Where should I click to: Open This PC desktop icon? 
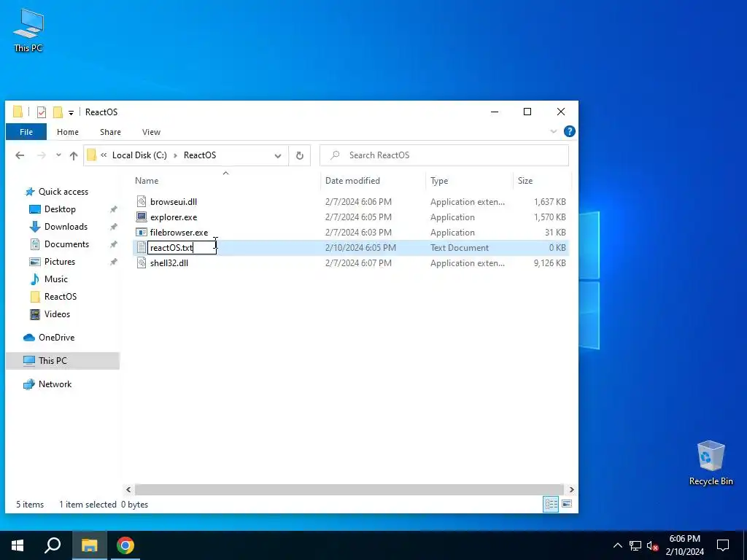(x=28, y=31)
